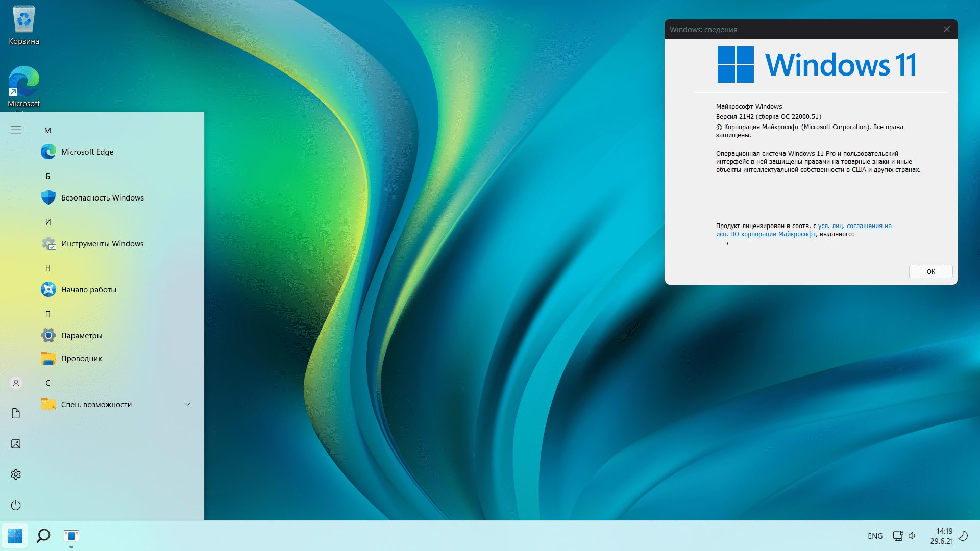
Task: Click the hamburger menu in Start panel
Action: pos(16,130)
